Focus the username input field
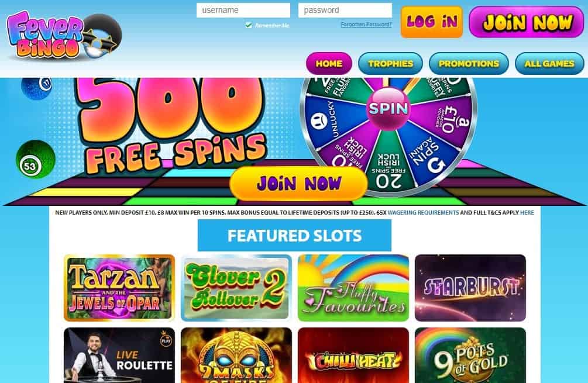588x383 pixels. (243, 10)
